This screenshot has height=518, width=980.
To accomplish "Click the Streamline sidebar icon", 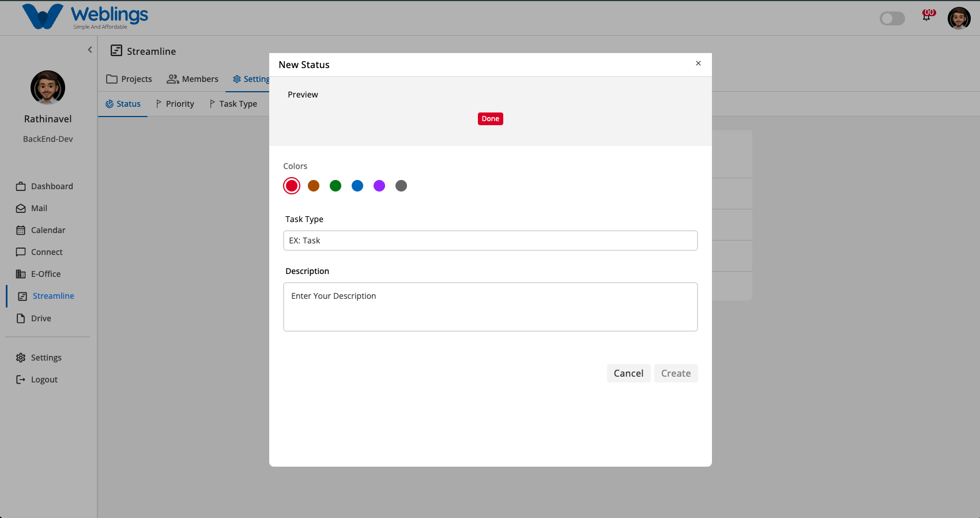I will click(x=22, y=296).
